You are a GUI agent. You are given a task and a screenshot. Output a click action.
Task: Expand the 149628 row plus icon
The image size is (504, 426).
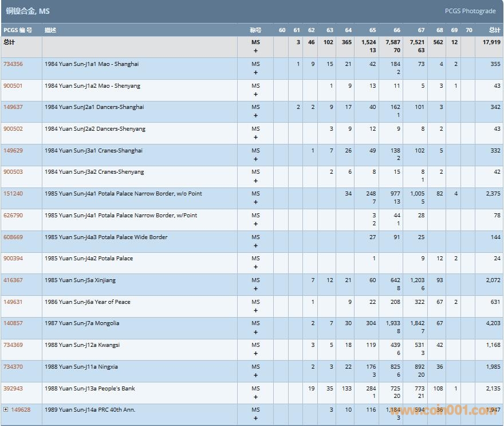tap(6, 410)
